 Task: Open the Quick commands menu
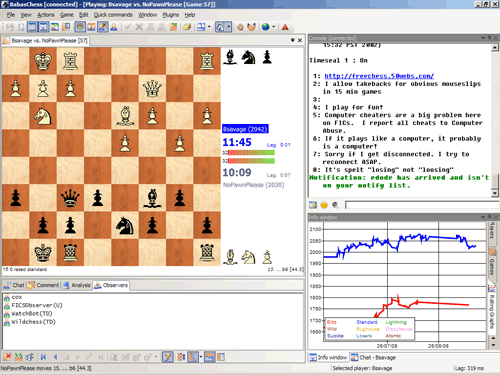click(113, 15)
